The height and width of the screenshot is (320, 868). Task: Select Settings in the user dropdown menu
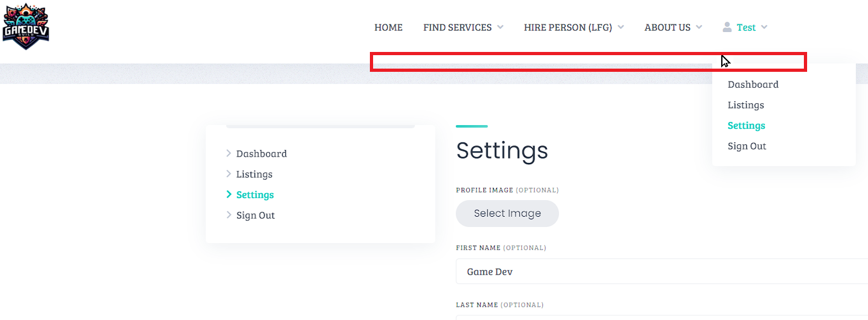747,126
